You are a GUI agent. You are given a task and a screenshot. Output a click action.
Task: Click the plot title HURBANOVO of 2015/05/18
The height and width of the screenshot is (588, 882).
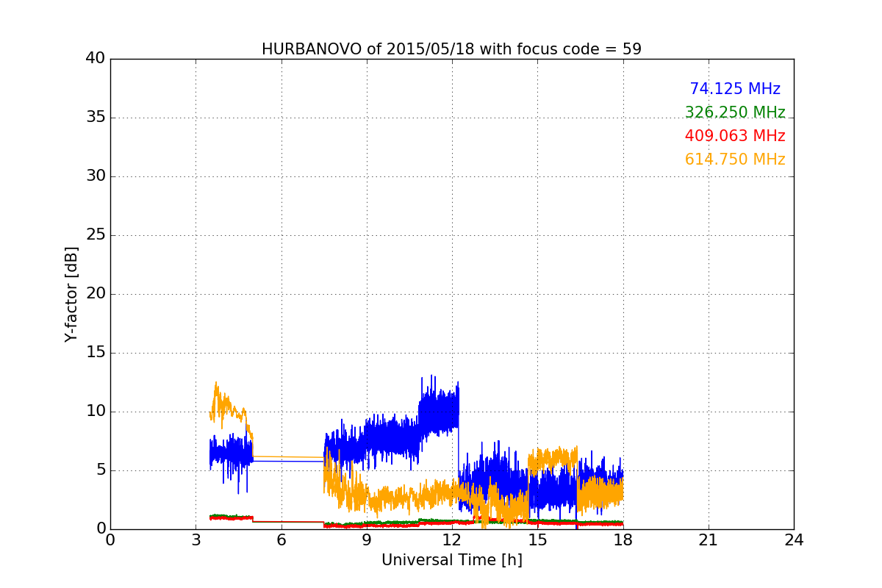(451, 49)
